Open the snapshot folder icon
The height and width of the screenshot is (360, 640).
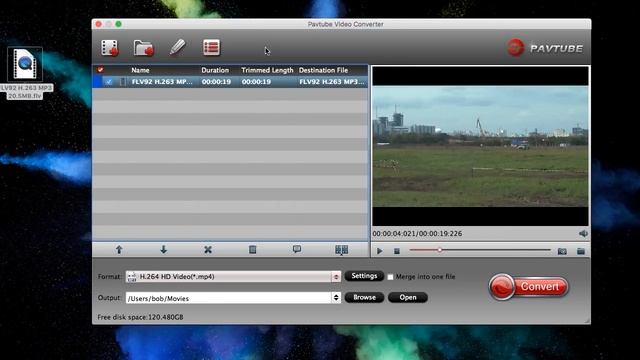(x=581, y=251)
